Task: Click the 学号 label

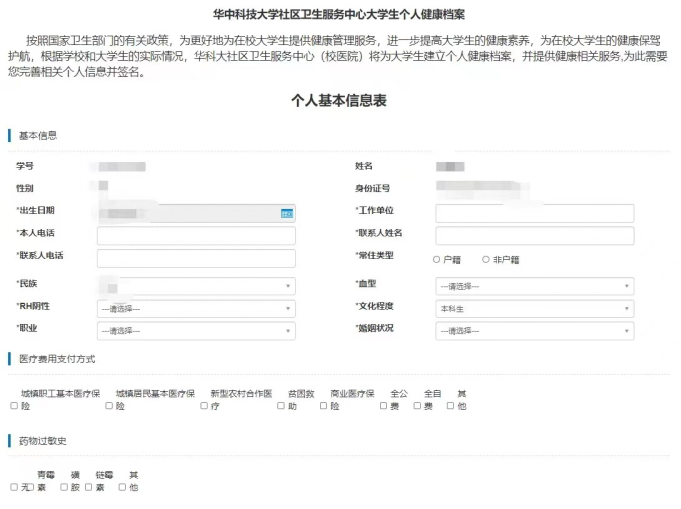Action: 25,166
